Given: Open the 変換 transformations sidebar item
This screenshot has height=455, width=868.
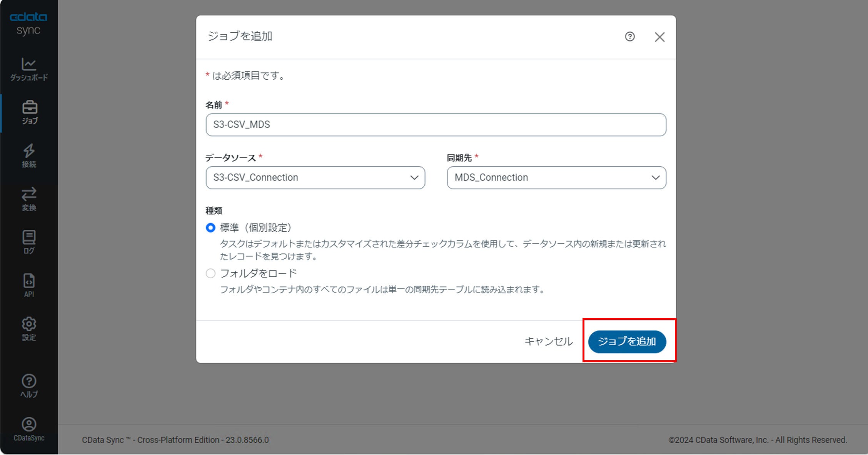Looking at the screenshot, I should 29,199.
